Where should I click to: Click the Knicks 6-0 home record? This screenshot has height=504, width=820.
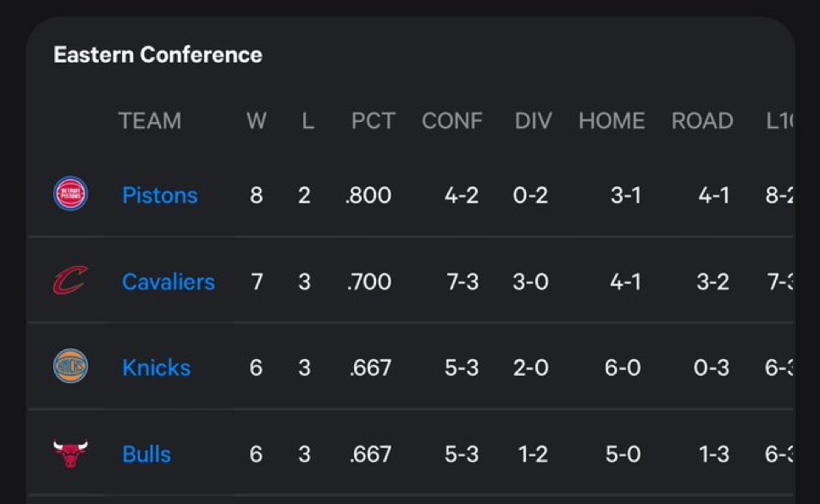coord(623,368)
